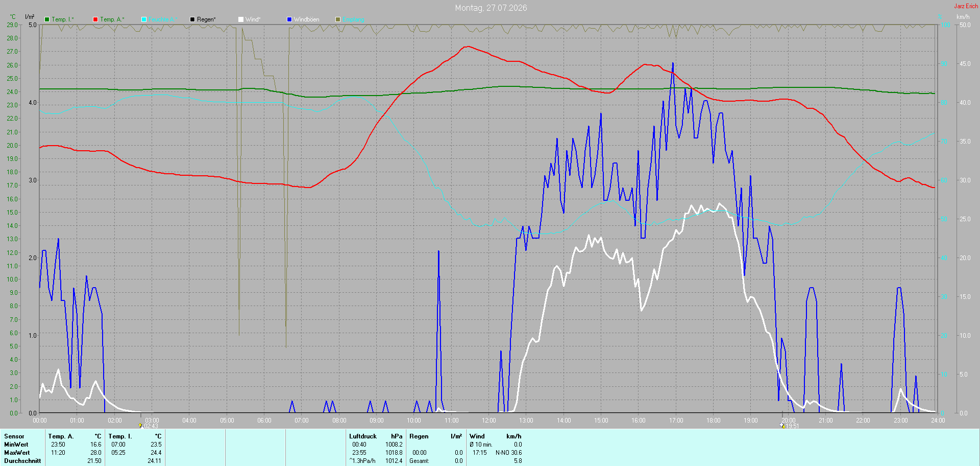Click the chart title 'Montag, 27.07.2026'
The width and height of the screenshot is (980, 466).
491,8
